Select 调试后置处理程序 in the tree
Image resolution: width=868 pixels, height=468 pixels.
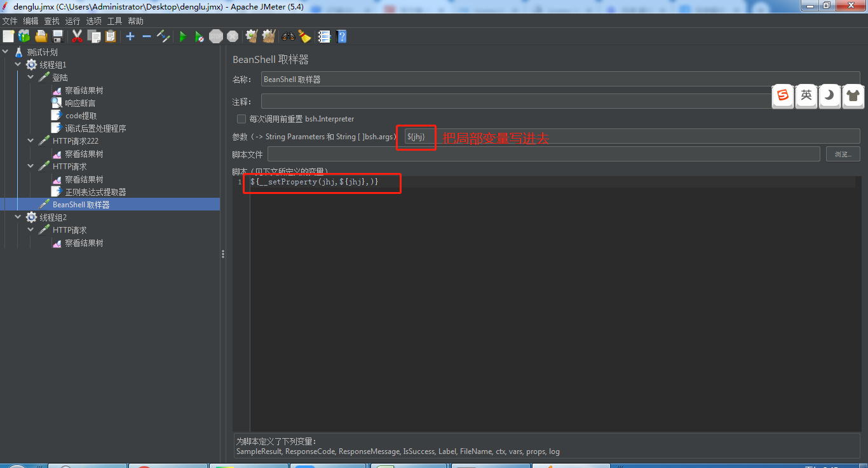coord(95,128)
